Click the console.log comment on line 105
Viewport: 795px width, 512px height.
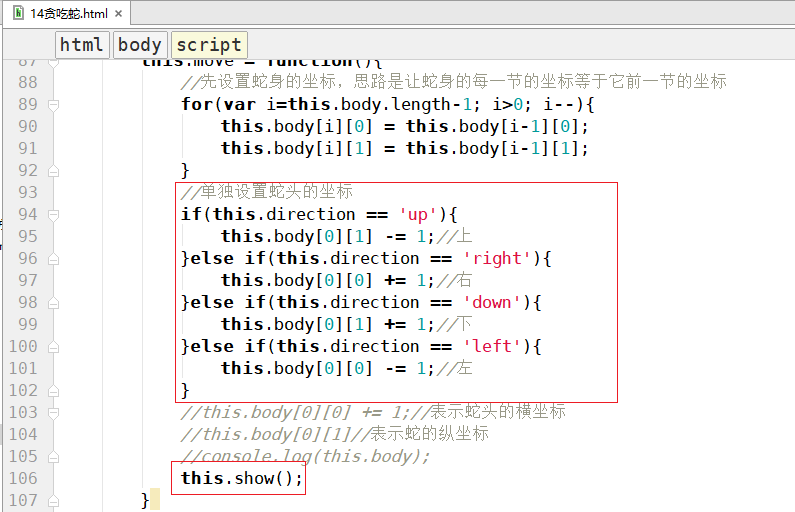click(x=305, y=456)
